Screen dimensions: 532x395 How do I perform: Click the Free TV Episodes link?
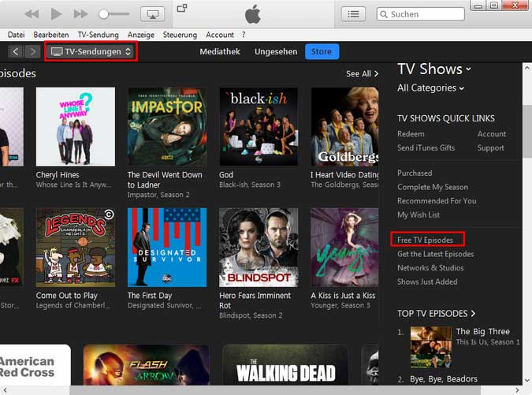tap(425, 240)
